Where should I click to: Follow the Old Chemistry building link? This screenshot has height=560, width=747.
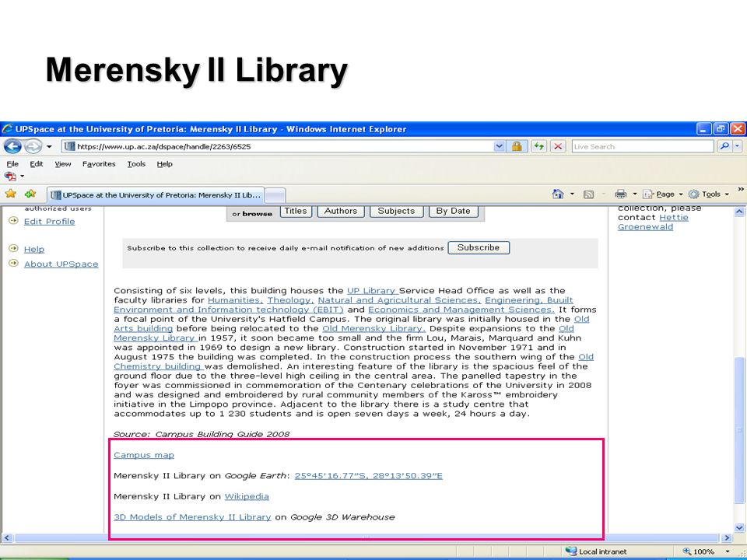(x=158, y=366)
